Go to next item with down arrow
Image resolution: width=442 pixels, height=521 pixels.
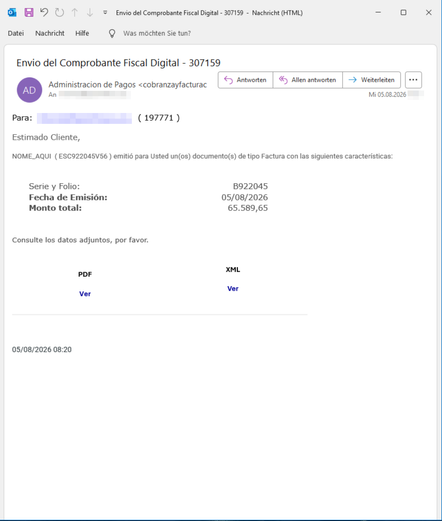90,13
